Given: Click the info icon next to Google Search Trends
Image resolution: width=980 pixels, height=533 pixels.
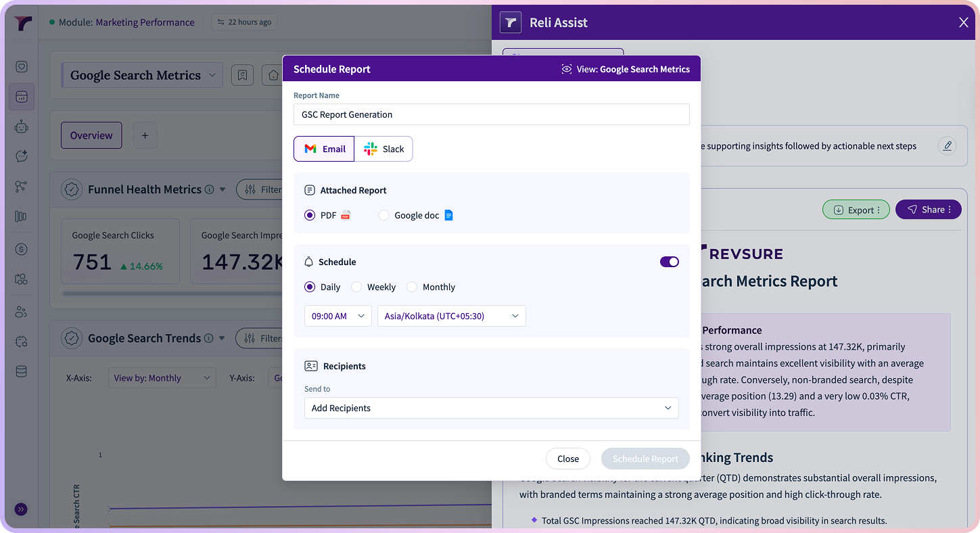Looking at the screenshot, I should click(209, 338).
